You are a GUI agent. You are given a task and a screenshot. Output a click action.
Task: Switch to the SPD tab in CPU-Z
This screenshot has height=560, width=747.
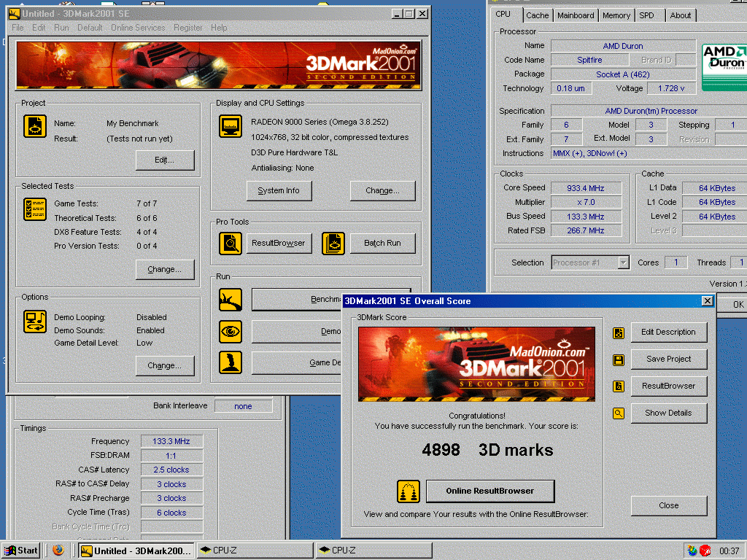pos(646,15)
